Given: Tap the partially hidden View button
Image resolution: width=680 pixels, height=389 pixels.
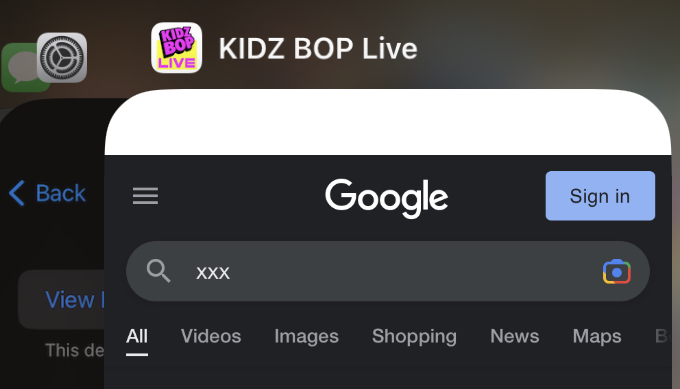Looking at the screenshot, I should [x=61, y=300].
